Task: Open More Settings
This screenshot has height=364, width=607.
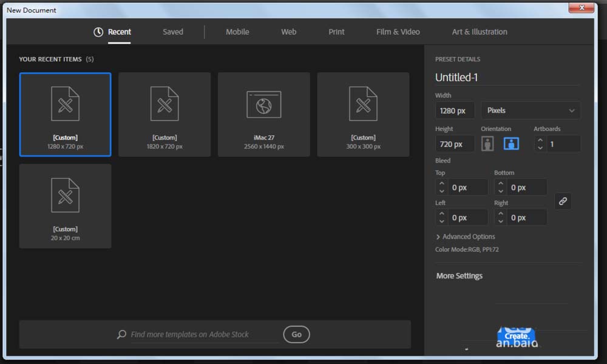Action: 459,276
